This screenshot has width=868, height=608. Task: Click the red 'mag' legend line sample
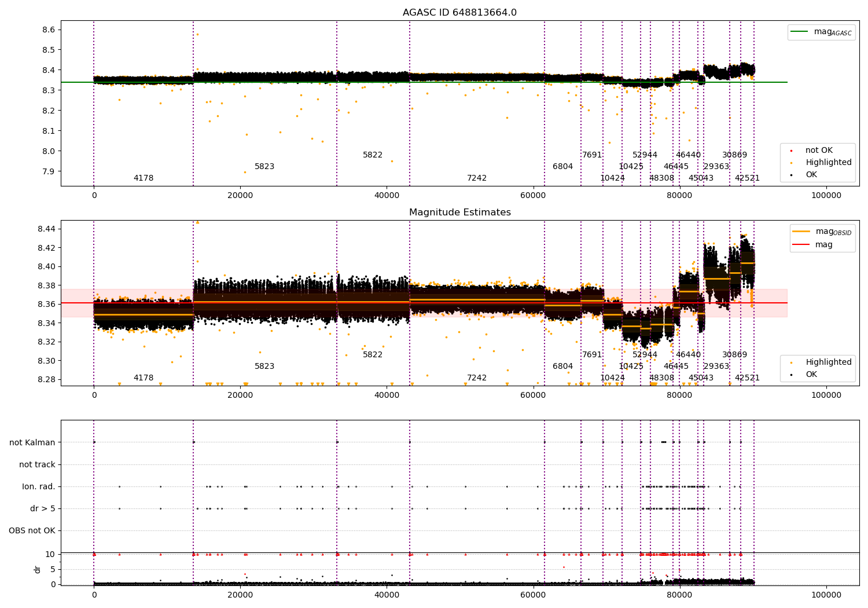click(x=801, y=245)
